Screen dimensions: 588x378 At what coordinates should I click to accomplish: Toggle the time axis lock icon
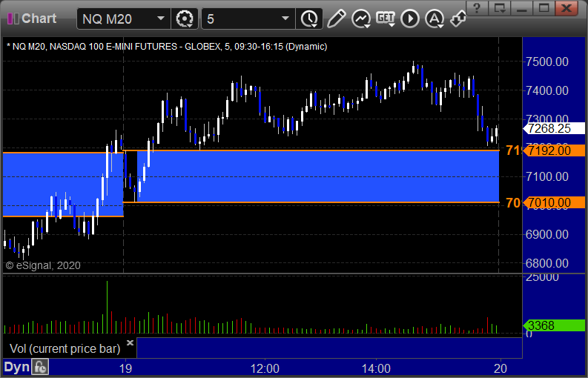click(x=40, y=367)
